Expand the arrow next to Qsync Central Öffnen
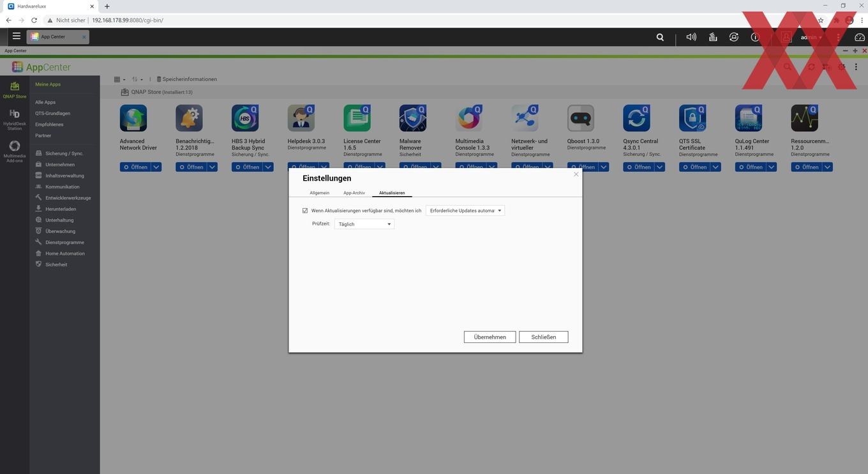 click(x=660, y=167)
